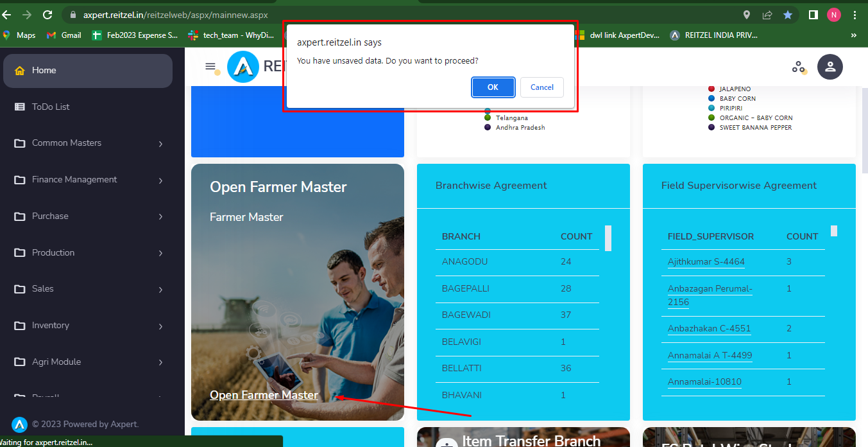This screenshot has width=868, height=447.
Task: Open the user profile avatar icon
Action: [830, 67]
